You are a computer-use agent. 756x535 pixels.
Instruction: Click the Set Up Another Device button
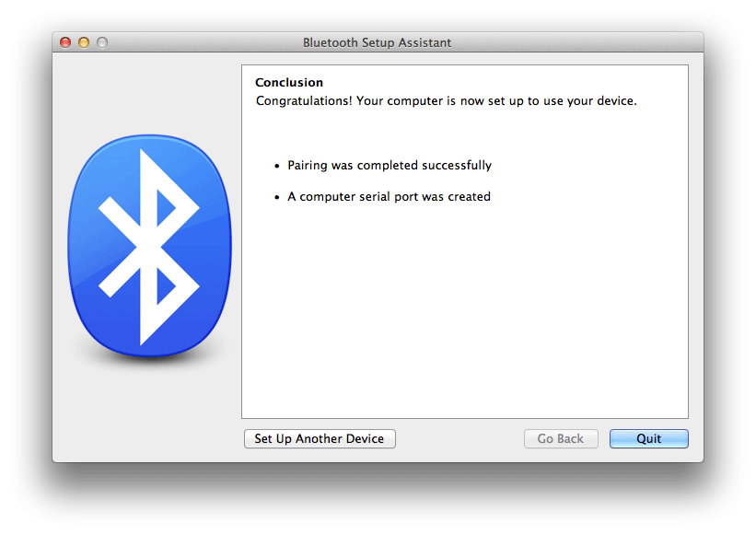(x=320, y=438)
